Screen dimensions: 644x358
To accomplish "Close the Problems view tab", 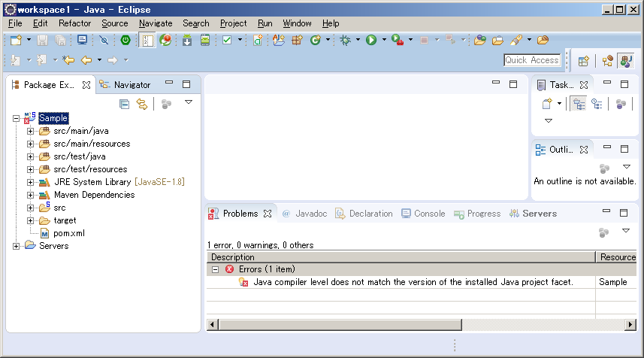I will 268,214.
